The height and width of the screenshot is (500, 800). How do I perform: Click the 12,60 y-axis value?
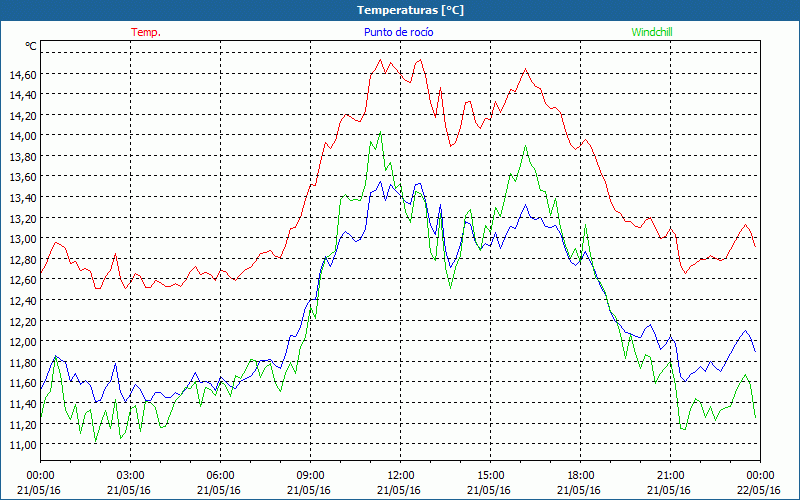pyautogui.click(x=23, y=280)
